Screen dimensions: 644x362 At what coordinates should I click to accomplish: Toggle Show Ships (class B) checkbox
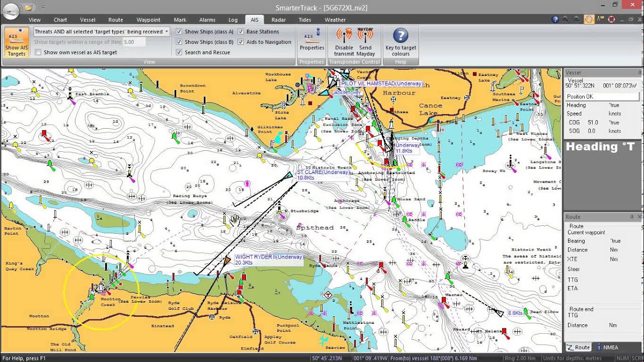pos(179,42)
